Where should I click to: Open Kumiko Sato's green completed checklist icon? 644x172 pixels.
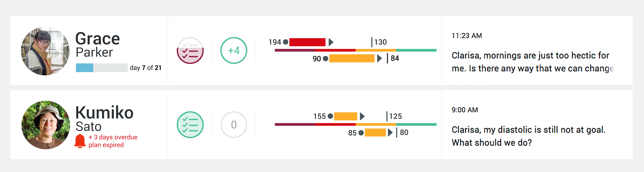(x=190, y=125)
